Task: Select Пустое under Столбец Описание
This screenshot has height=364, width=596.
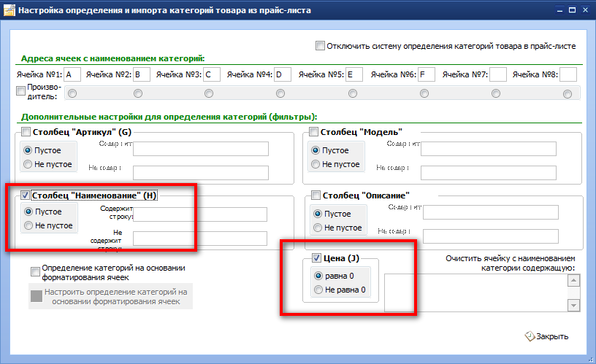Action: pyautogui.click(x=318, y=214)
